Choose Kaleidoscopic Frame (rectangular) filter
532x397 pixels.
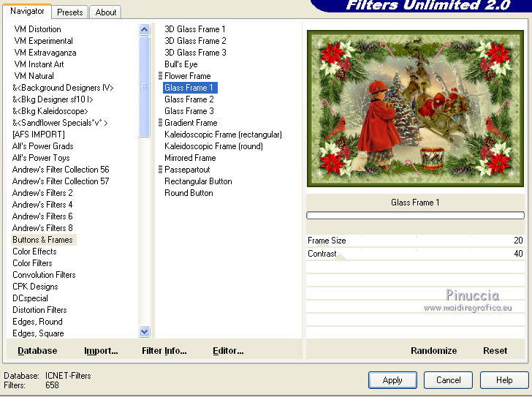click(223, 135)
